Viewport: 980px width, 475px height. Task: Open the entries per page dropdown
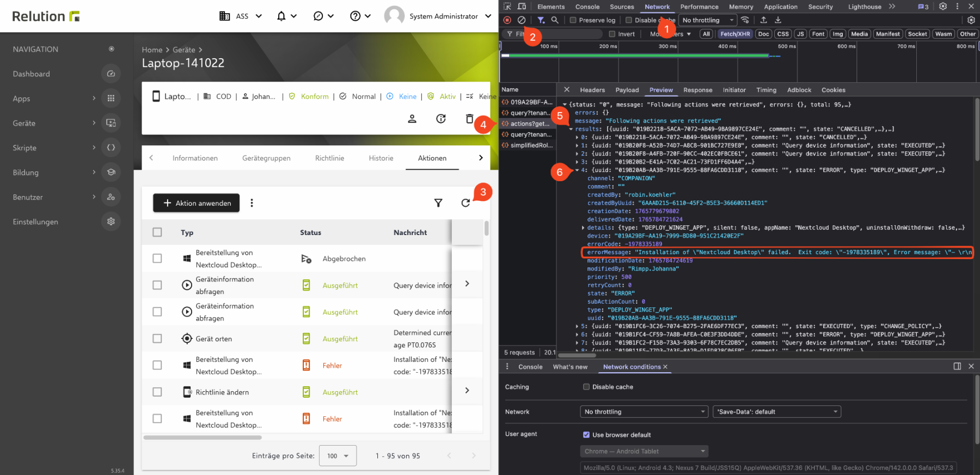(x=338, y=456)
